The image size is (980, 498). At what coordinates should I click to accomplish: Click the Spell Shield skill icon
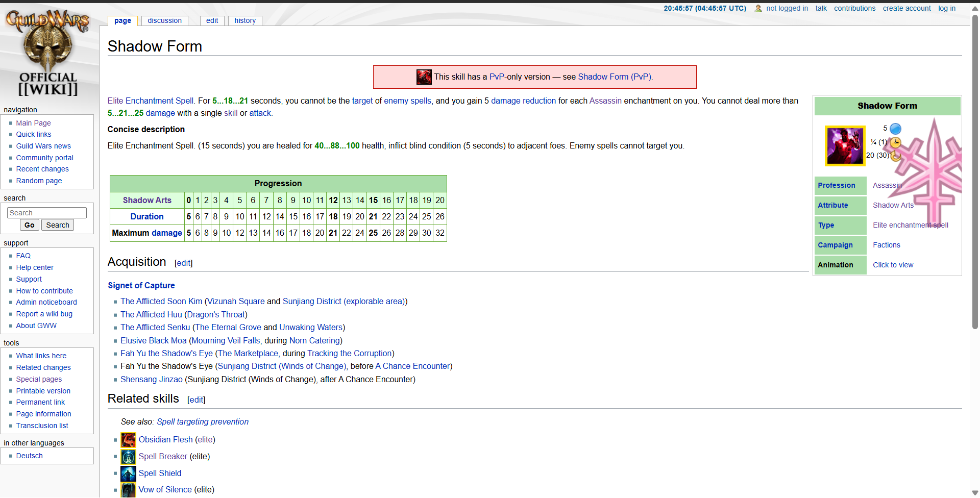[x=128, y=474]
